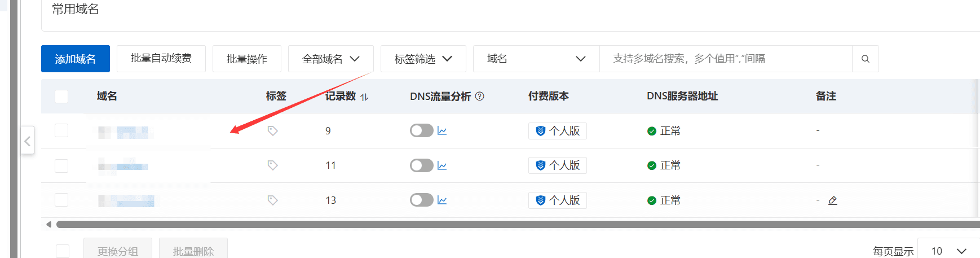
Task: Enable DNS traffic analysis toggle in the 9-record row
Action: [421, 131]
